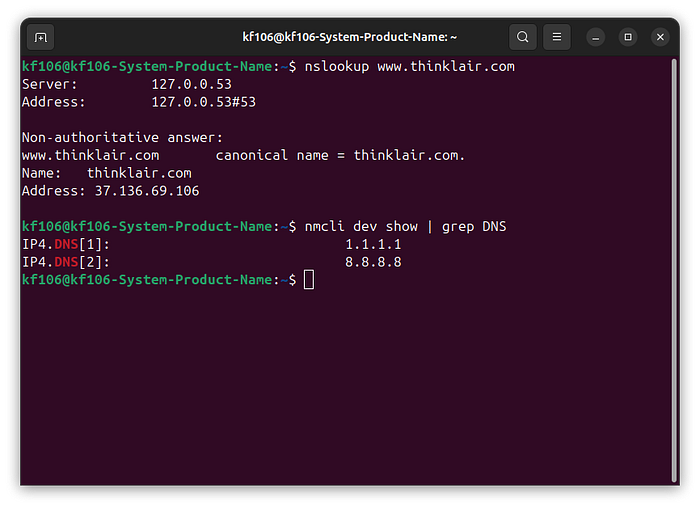Click the canonical name = thinklair.com. text
The image size is (700, 508).
[340, 155]
